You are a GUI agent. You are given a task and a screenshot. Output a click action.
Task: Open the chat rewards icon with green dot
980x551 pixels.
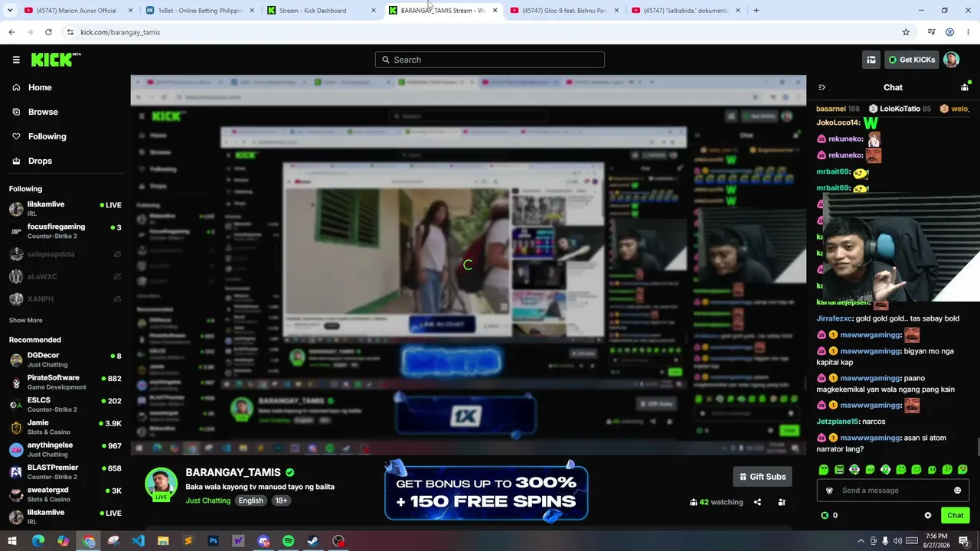[x=965, y=87]
